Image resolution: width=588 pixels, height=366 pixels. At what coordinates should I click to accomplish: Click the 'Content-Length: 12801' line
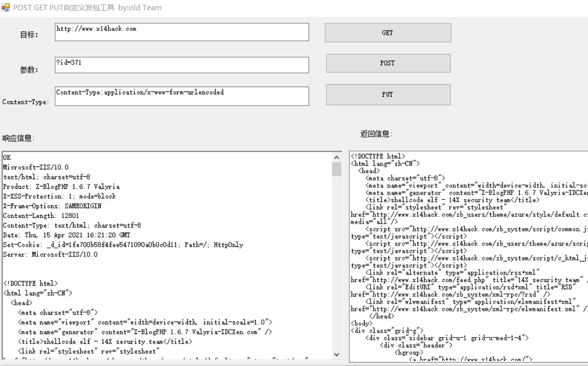click(41, 215)
